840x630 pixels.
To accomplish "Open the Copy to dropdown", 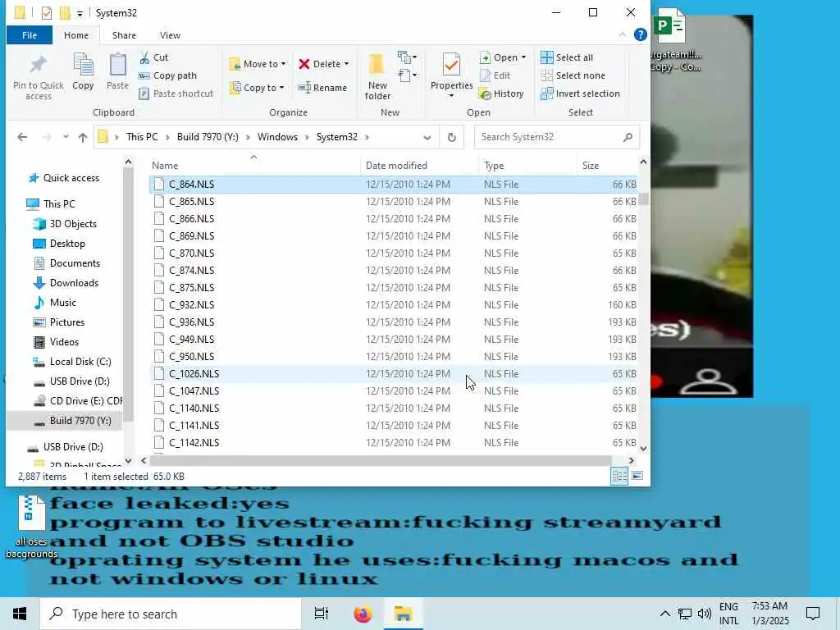I will 257,88.
